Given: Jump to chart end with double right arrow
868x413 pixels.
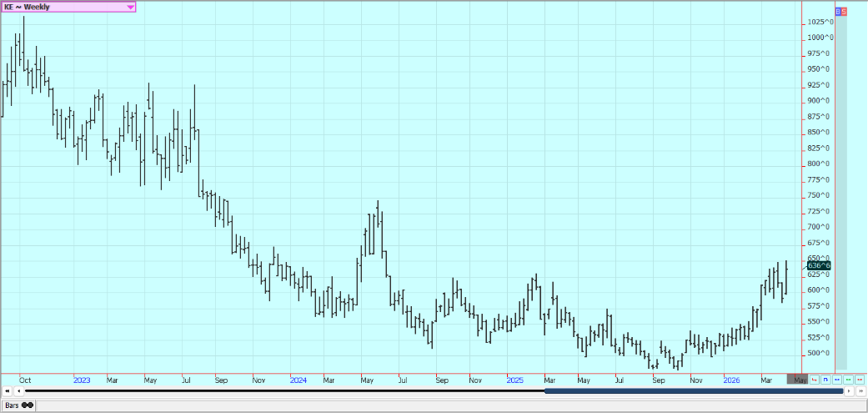Looking at the screenshot, I should [860, 390].
